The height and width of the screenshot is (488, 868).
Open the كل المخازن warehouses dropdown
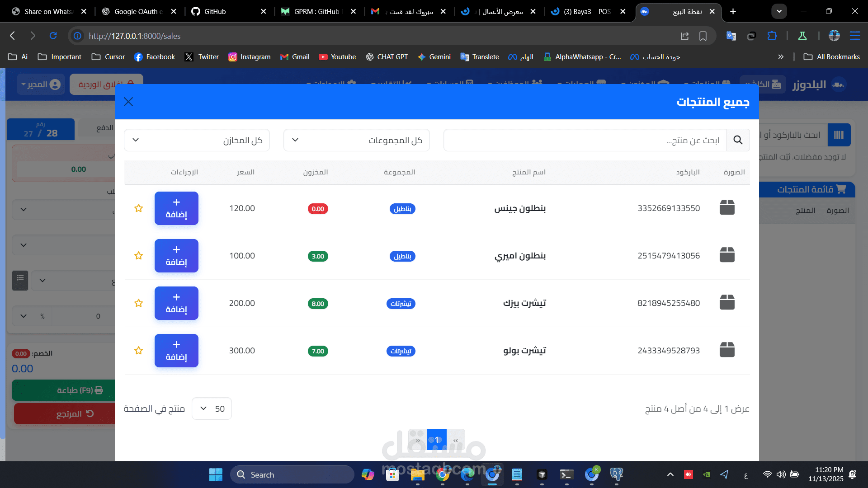(197, 140)
